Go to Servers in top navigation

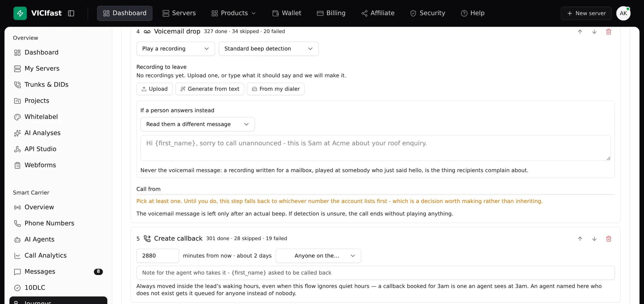click(x=179, y=13)
